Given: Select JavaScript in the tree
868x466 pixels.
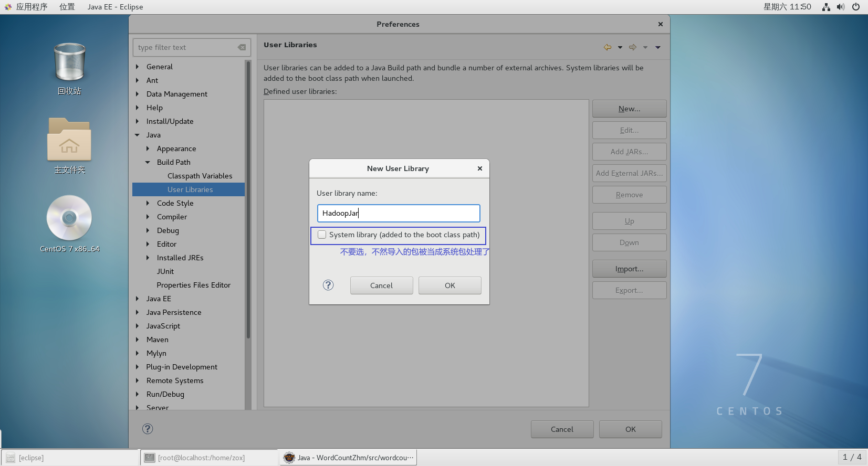Looking at the screenshot, I should 163,326.
